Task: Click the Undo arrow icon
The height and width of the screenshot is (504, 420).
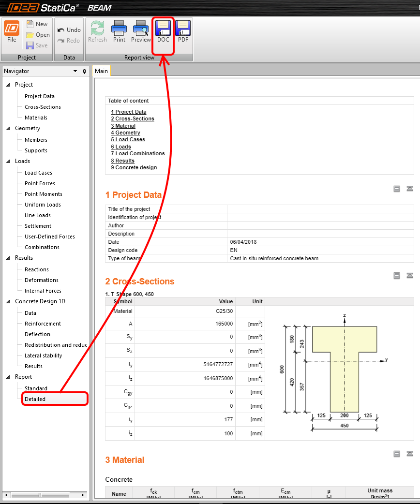Action: 61,30
